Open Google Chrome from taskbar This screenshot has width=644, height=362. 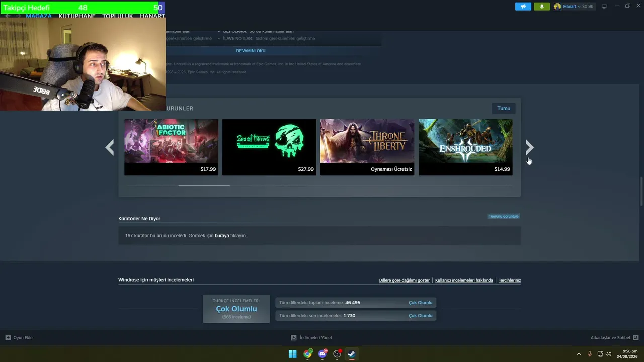click(x=307, y=354)
